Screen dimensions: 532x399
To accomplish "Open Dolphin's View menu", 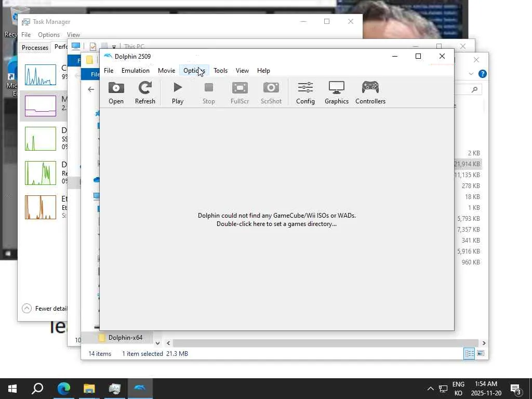I will tap(242, 71).
